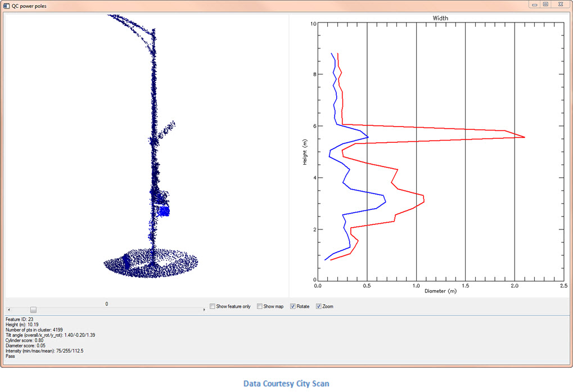Minimize the QC power poles window
The height and width of the screenshot is (392, 573).
[534, 4]
